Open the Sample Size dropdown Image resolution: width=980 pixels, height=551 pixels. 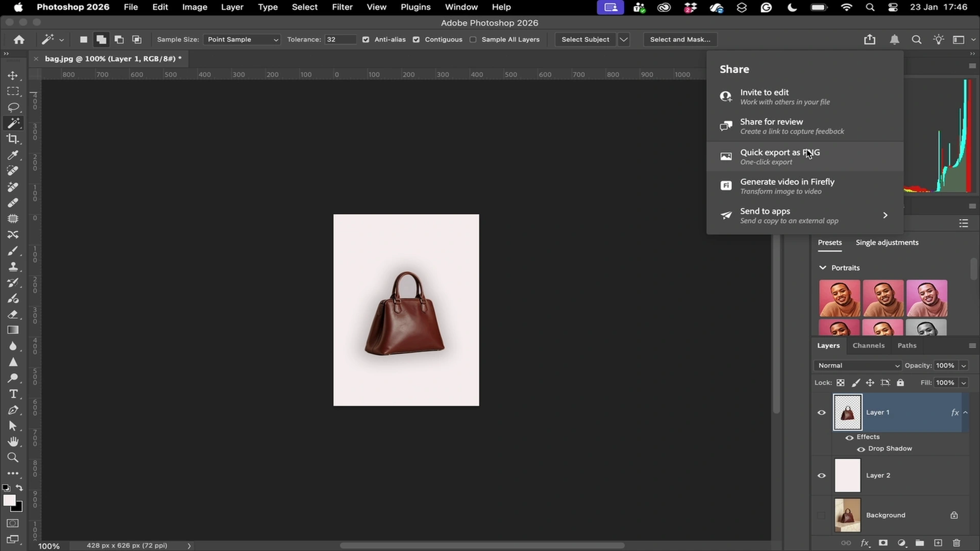[242, 39]
